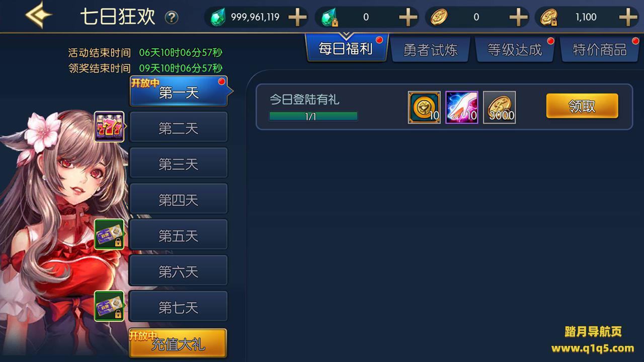Tap the 777 slot machine icon
This screenshot has width=644, height=362.
(x=109, y=127)
